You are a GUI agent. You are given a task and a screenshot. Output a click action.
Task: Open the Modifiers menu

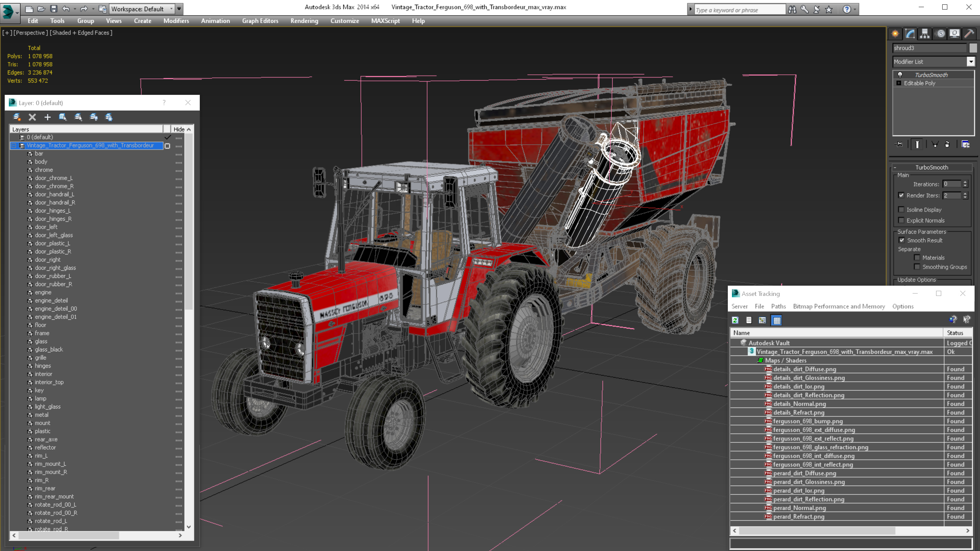tap(176, 21)
